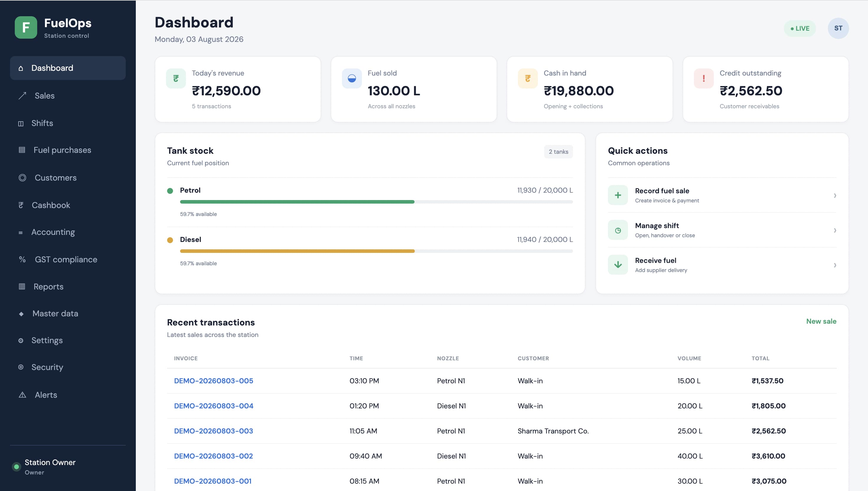Click the CUSTOMER column header
The image size is (868, 491).
533,358
